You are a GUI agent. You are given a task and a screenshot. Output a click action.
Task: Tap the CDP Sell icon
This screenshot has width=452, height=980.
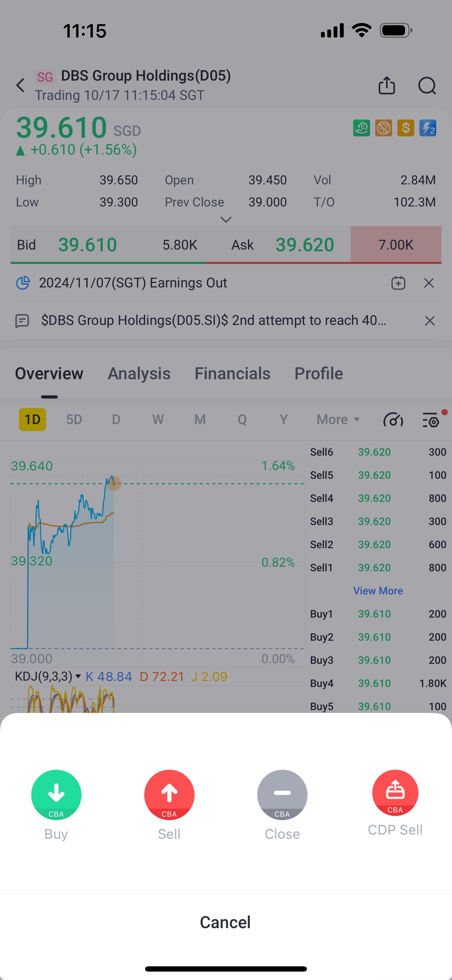395,793
